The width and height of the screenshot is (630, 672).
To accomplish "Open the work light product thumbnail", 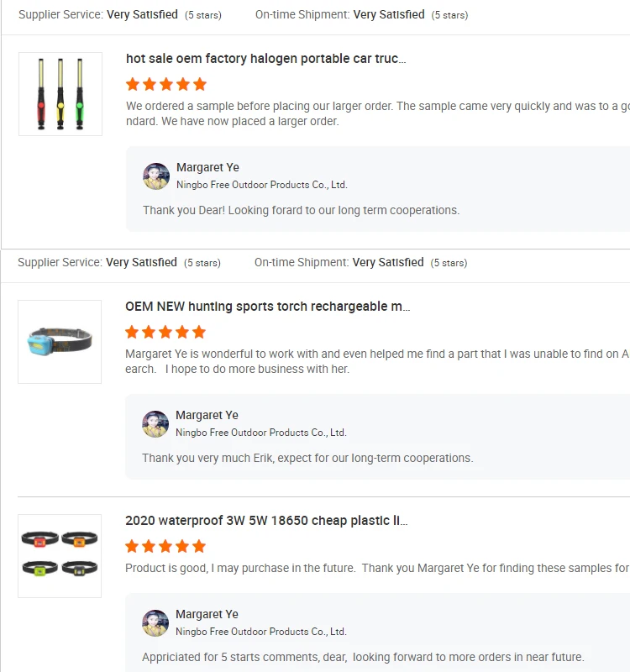I will pos(60,94).
